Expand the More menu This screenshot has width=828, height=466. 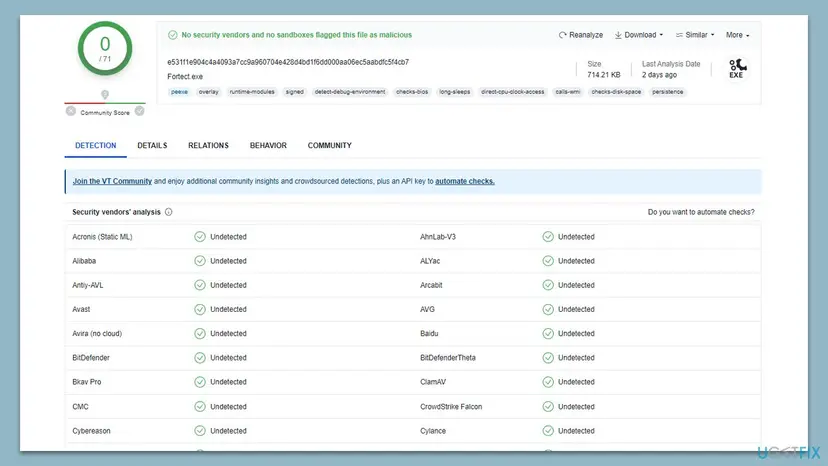(737, 35)
